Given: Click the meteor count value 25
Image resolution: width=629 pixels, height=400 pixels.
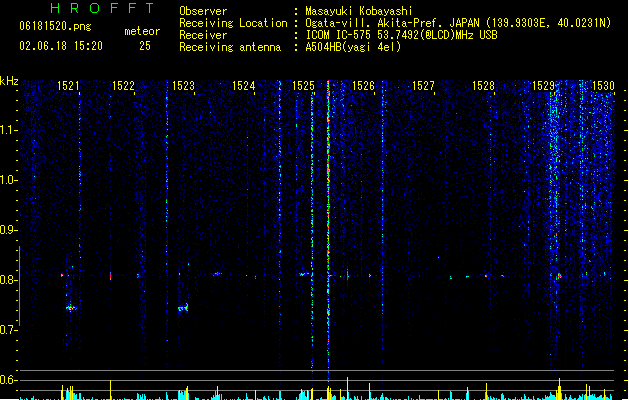Looking at the screenshot, I should (145, 46).
